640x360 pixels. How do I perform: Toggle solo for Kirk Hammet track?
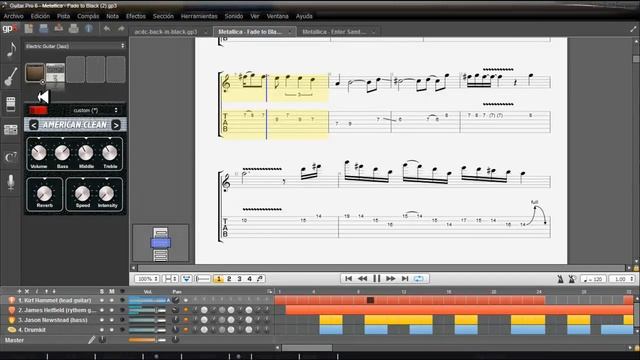102,300
